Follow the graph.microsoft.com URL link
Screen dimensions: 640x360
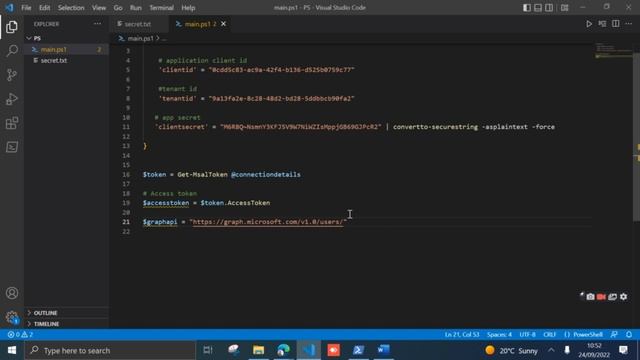click(x=267, y=222)
